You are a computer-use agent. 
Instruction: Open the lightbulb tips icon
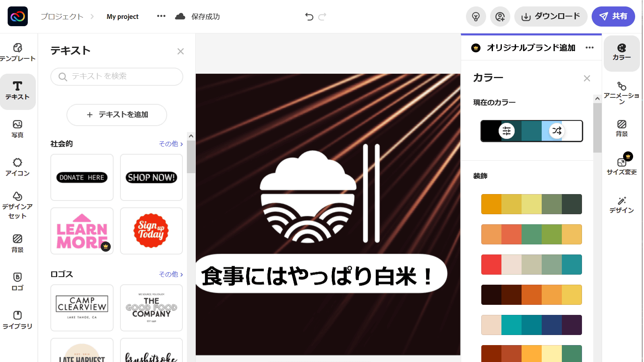coord(476,17)
